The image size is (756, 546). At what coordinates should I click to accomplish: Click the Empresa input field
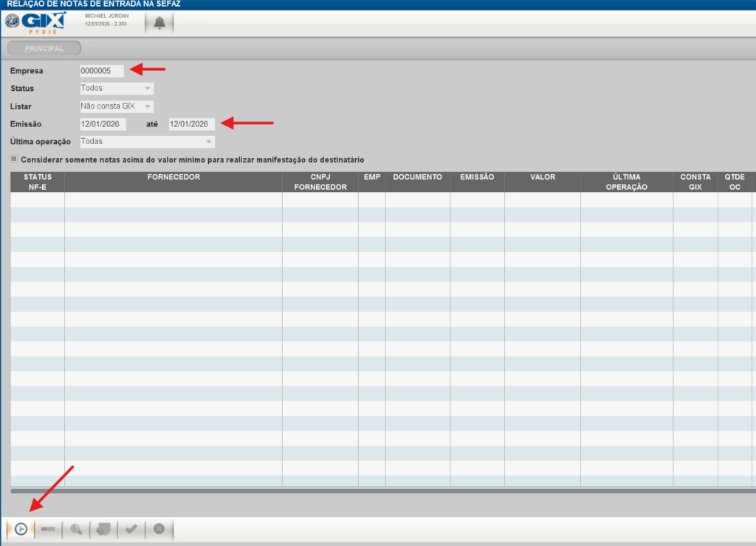(x=102, y=71)
